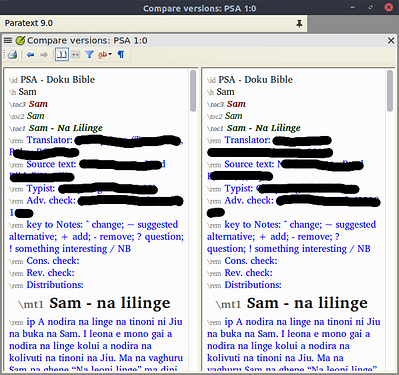The image size is (399, 375).
Task: Click 'Translator:' remark in left pane
Action: [x=50, y=140]
